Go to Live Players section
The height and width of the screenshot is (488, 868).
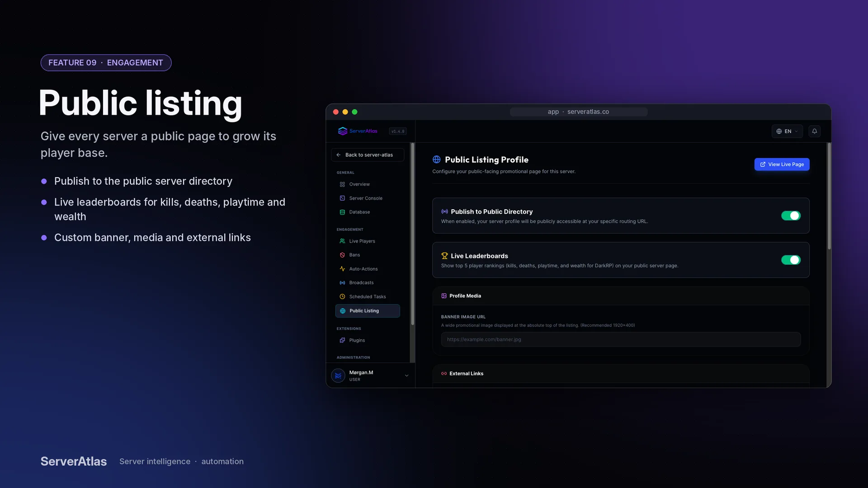368,241
